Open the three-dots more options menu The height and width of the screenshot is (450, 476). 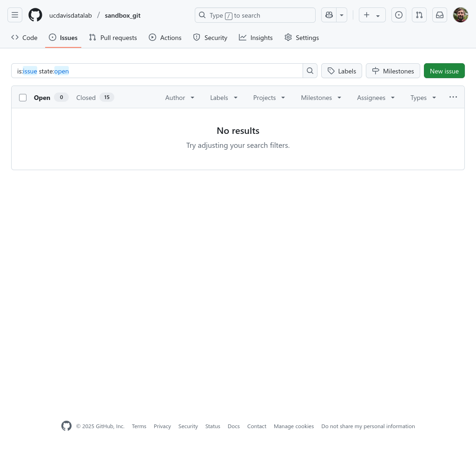[x=453, y=97]
